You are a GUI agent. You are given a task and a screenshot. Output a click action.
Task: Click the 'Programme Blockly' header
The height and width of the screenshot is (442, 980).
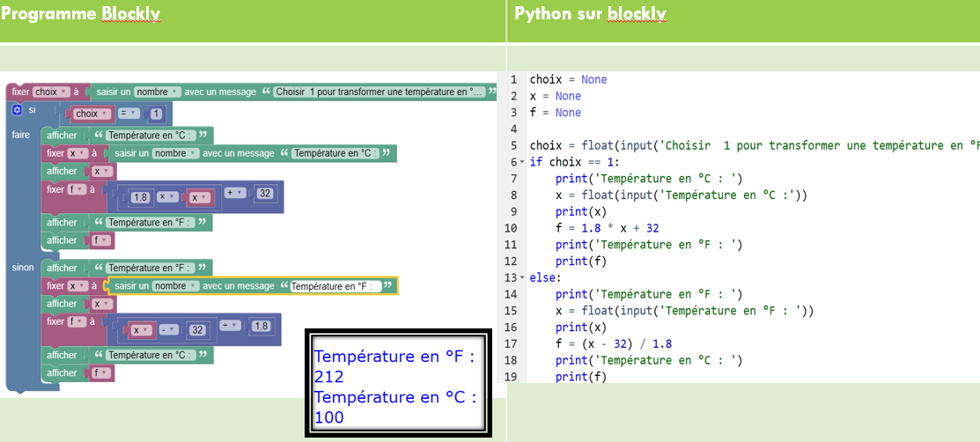[x=81, y=13]
